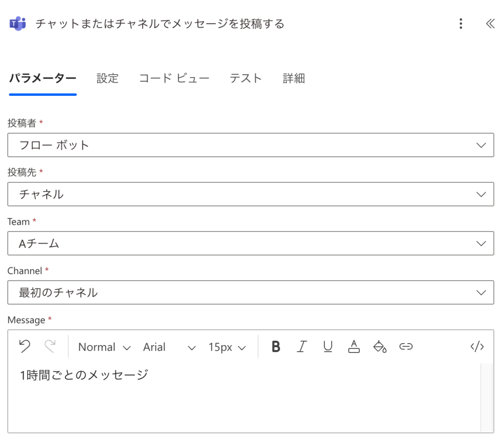The height and width of the screenshot is (441, 504).
Task: Open the Arial font family dropdown
Action: (x=169, y=347)
